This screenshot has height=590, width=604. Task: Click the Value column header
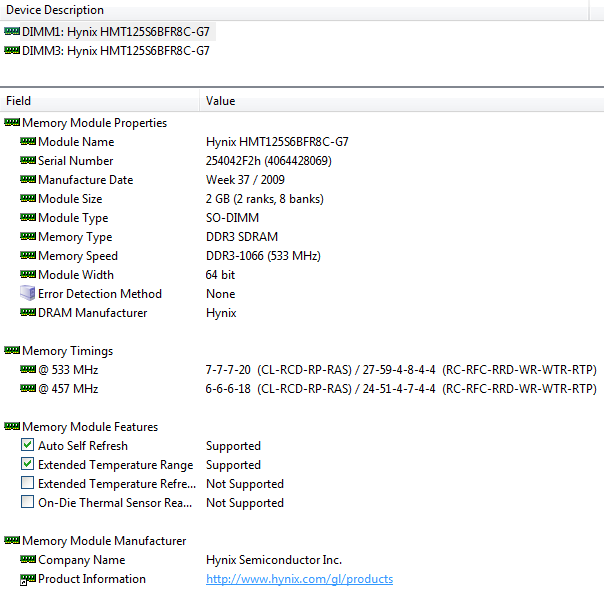(221, 101)
